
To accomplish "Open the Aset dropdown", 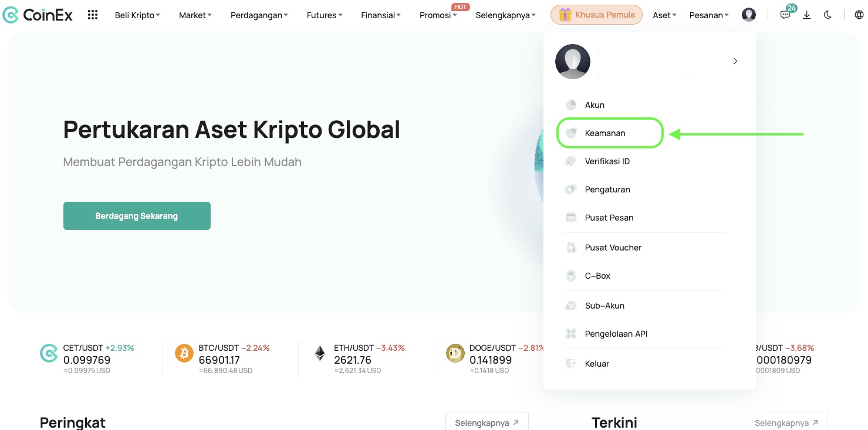I will 664,15.
